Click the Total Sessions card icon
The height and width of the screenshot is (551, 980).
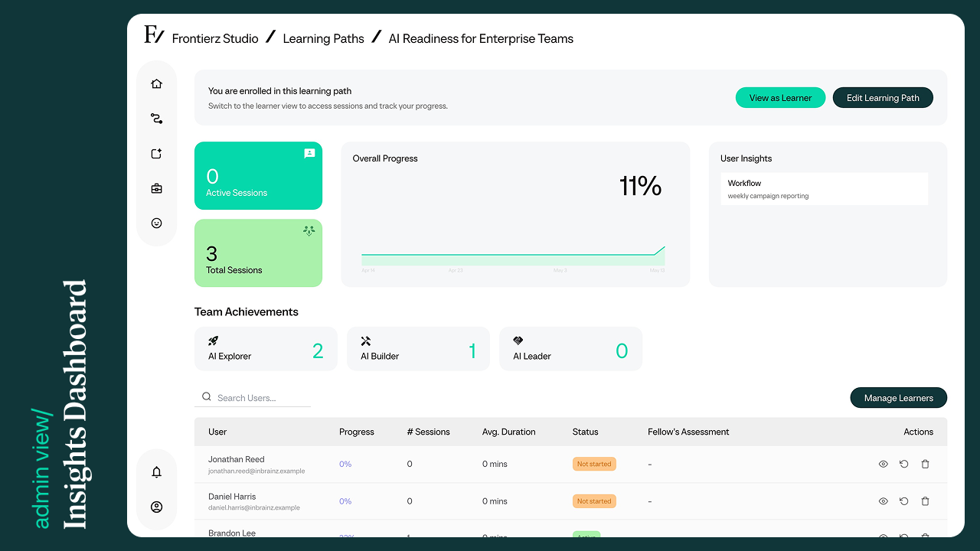pyautogui.click(x=309, y=230)
